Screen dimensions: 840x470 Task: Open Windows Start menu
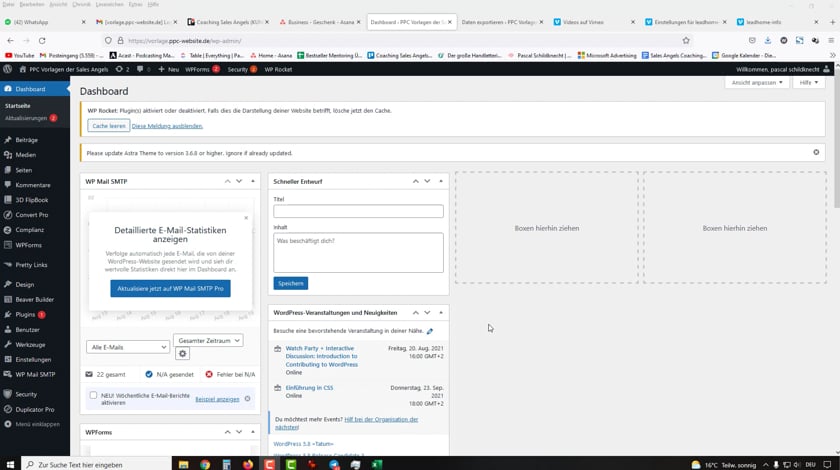pos(10,465)
